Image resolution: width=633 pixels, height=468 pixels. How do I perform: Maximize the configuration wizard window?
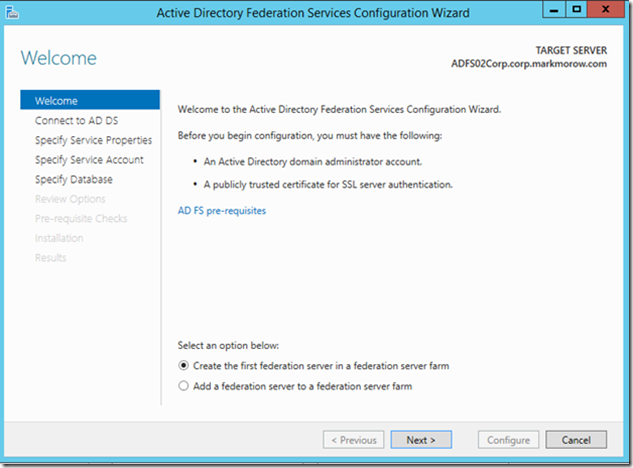pyautogui.click(x=576, y=10)
